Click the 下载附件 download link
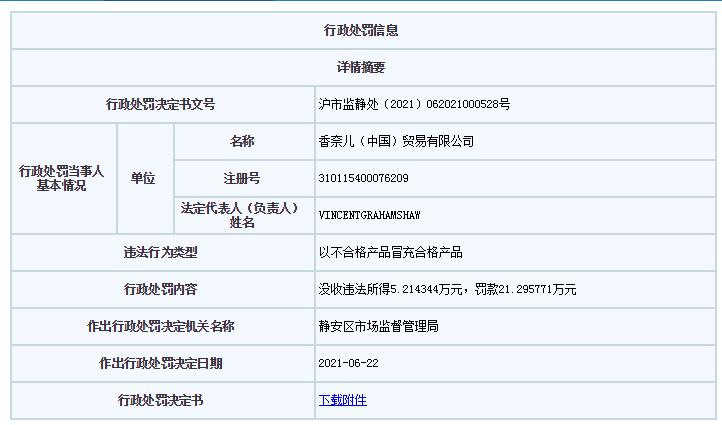Screen dimensions: 722x425 (342, 400)
